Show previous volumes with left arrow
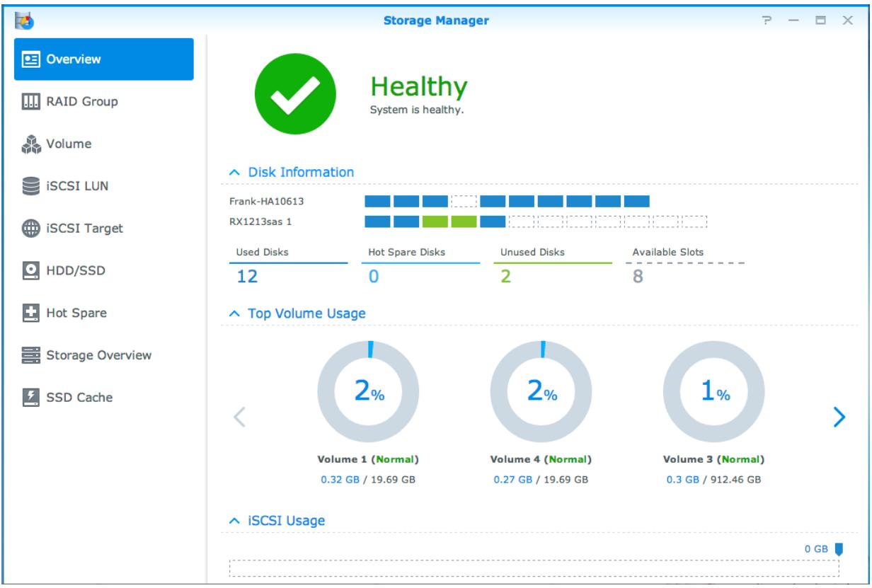This screenshot has width=872, height=588. point(239,417)
